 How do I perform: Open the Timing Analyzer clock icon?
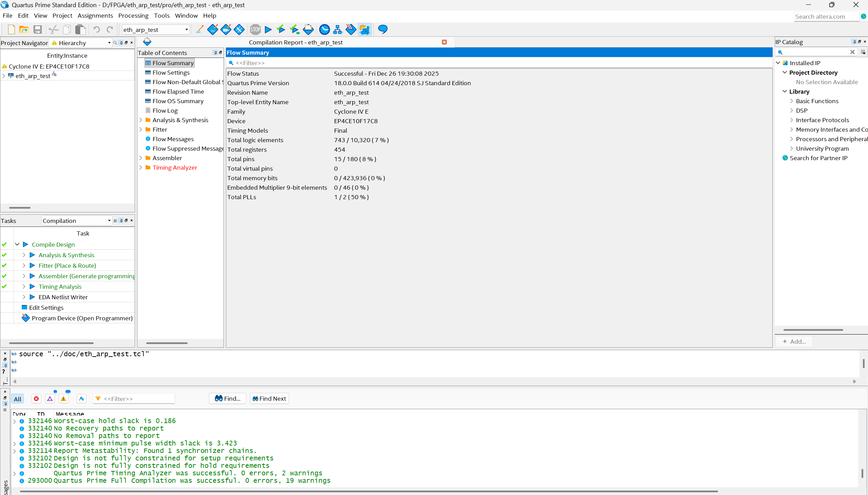324,30
